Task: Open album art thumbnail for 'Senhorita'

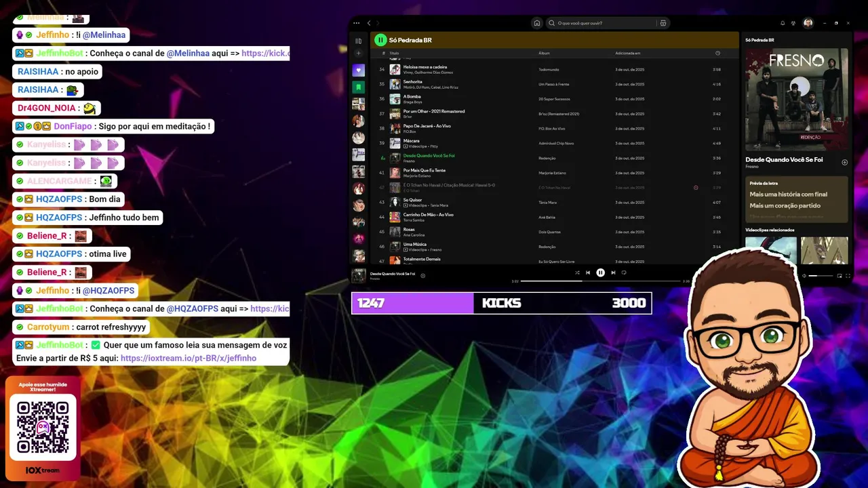Action: (395, 84)
